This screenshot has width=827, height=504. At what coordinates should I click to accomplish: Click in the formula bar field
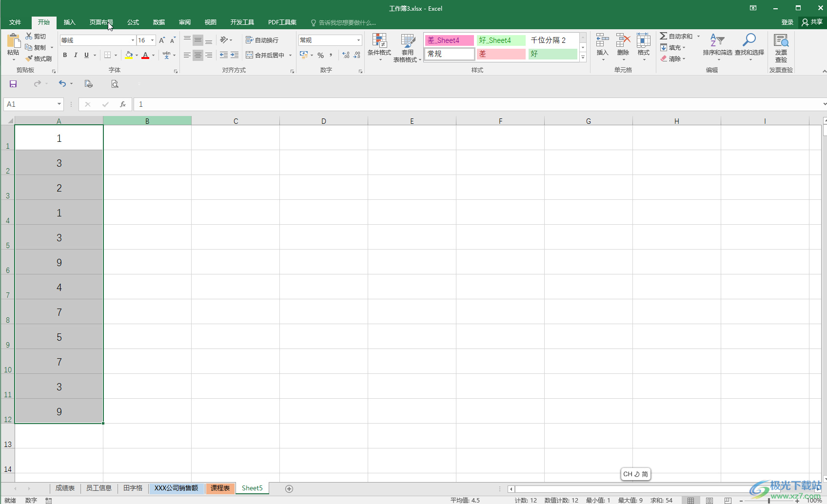(478, 104)
